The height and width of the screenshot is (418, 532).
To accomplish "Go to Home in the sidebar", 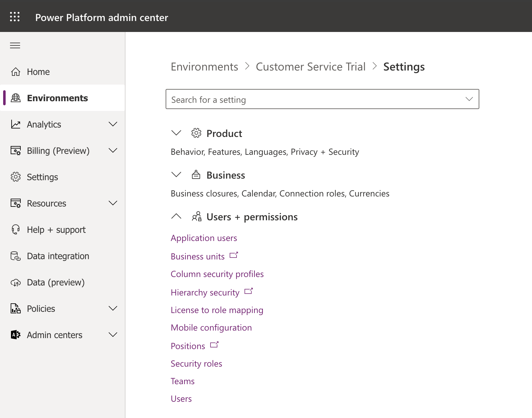I will 62,72.
